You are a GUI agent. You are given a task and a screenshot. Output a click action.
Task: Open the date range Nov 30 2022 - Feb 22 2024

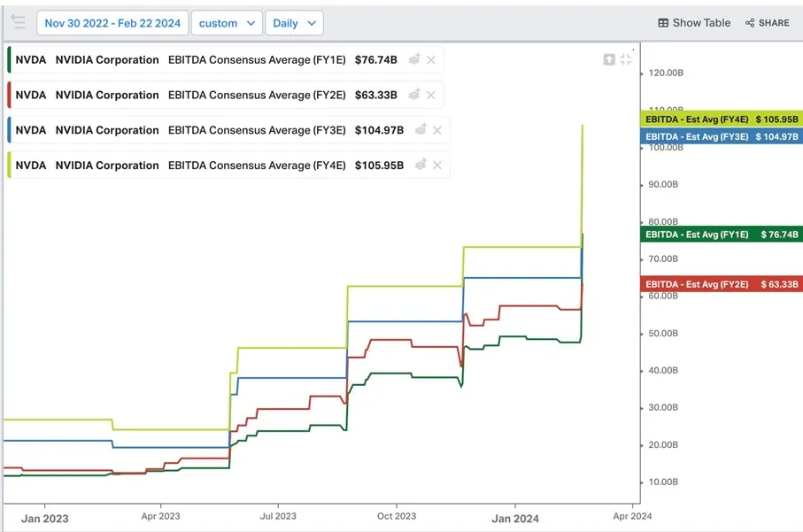click(112, 23)
